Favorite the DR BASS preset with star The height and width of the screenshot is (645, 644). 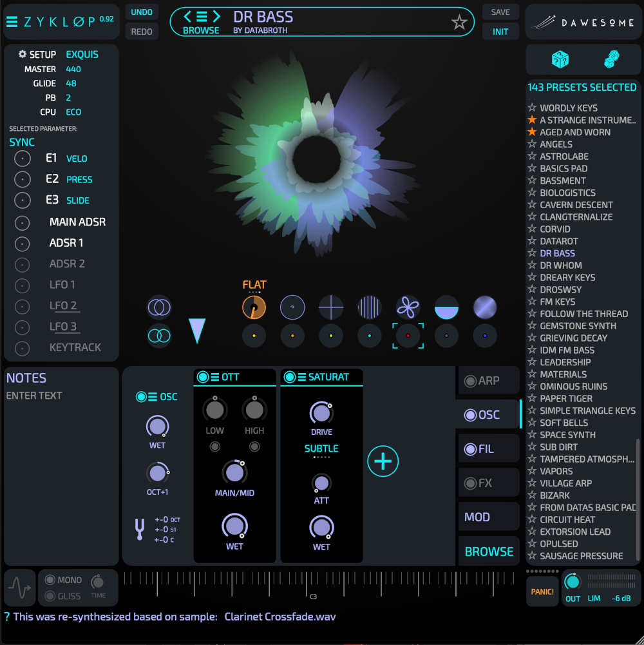(459, 23)
